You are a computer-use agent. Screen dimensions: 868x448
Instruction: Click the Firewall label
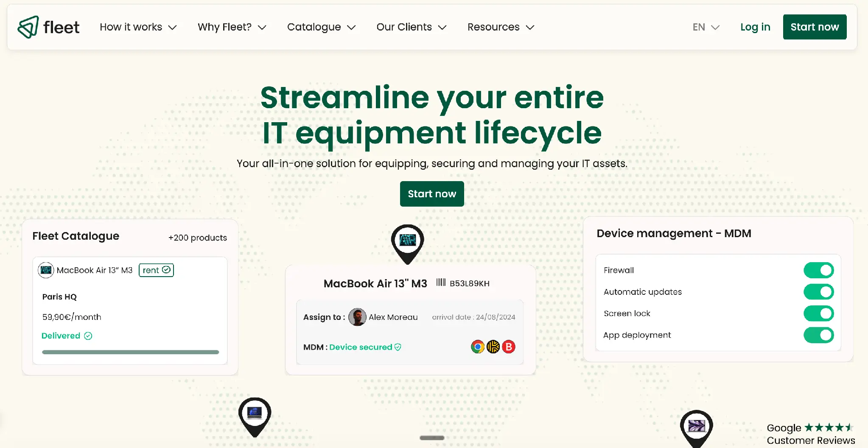[619, 270]
